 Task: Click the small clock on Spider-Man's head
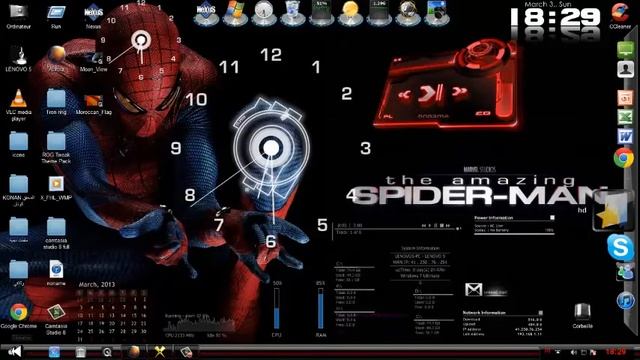[141, 41]
